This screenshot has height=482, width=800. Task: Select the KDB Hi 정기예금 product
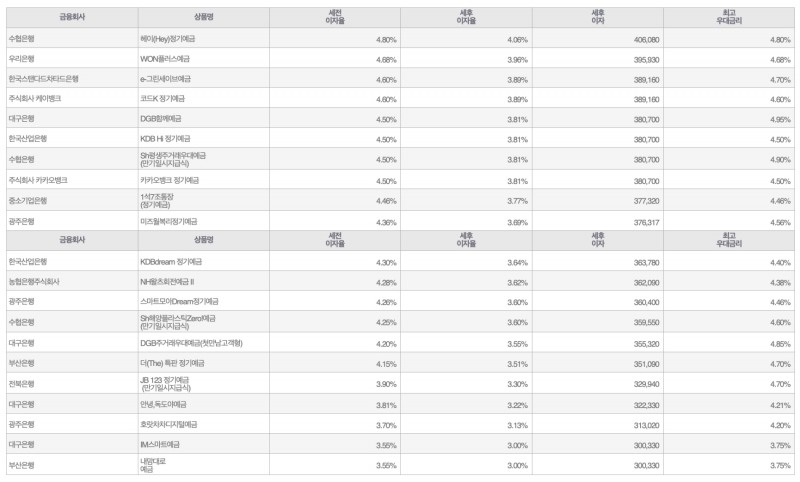coord(164,138)
